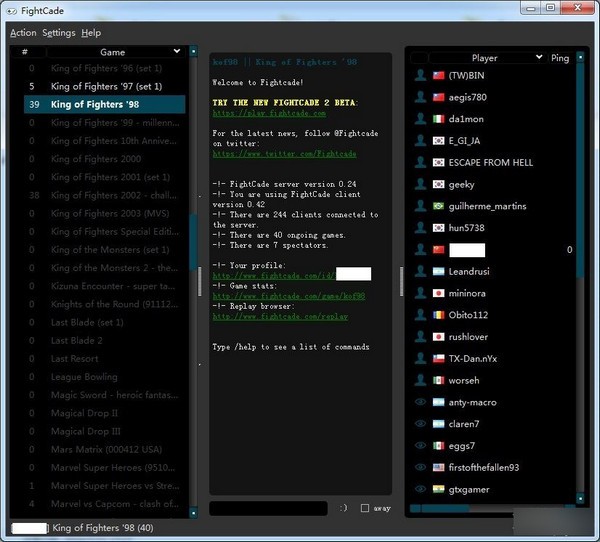Click the Korea flag next to E_GI_JA

click(x=439, y=141)
